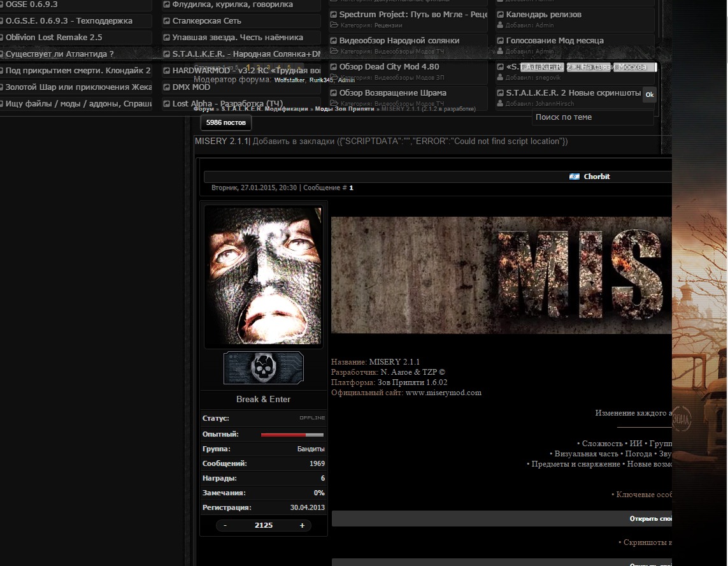Click the Разработчик: N. Aaroe & TZP line
The image size is (728, 566).
pyautogui.click(x=388, y=372)
